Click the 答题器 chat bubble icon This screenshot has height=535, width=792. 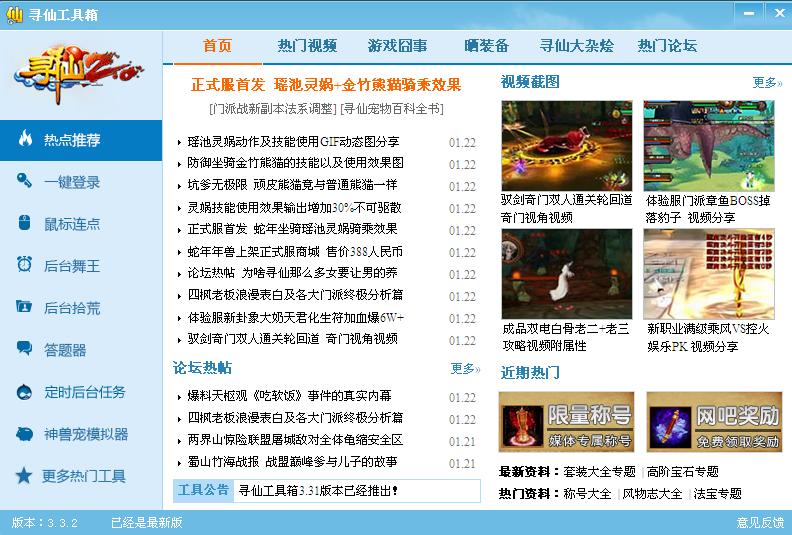pyautogui.click(x=24, y=348)
